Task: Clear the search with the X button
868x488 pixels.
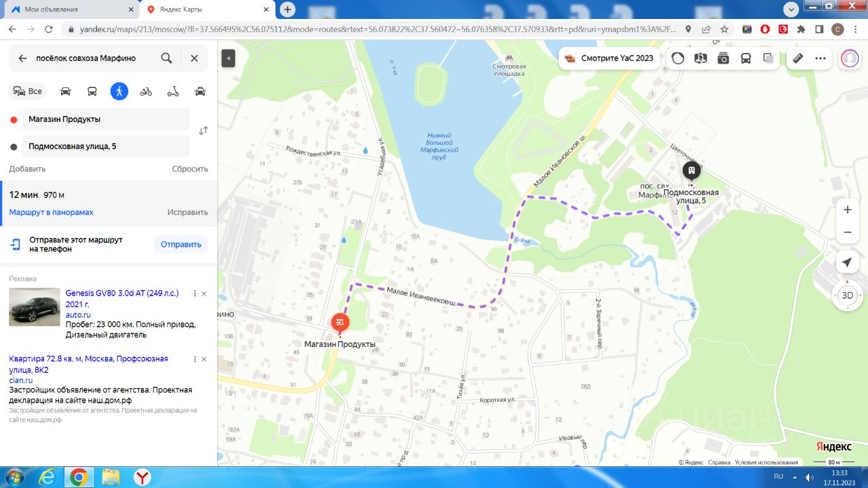Action: pyautogui.click(x=194, y=58)
